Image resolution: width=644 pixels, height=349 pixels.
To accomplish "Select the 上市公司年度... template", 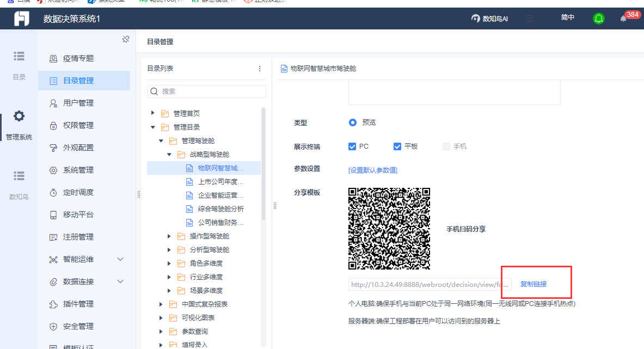I will (x=204, y=181).
